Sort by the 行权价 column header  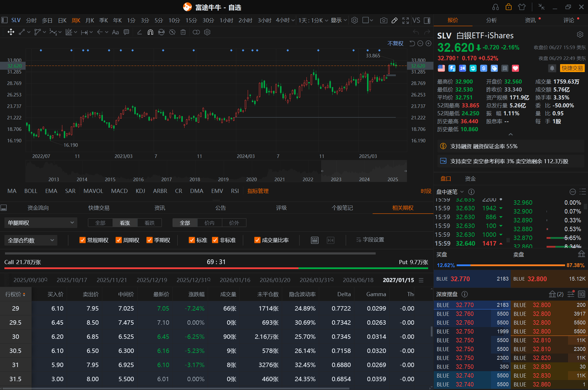(15, 294)
